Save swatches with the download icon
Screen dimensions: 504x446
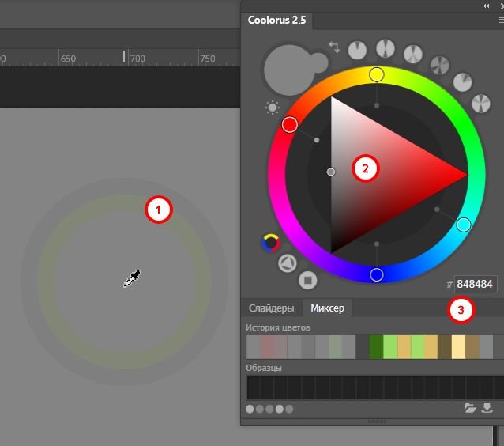pyautogui.click(x=487, y=408)
